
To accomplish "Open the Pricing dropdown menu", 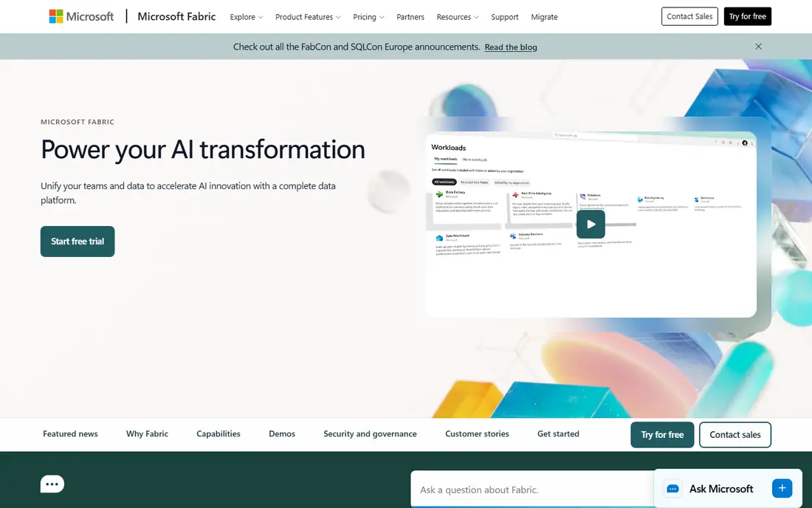I will pos(368,17).
